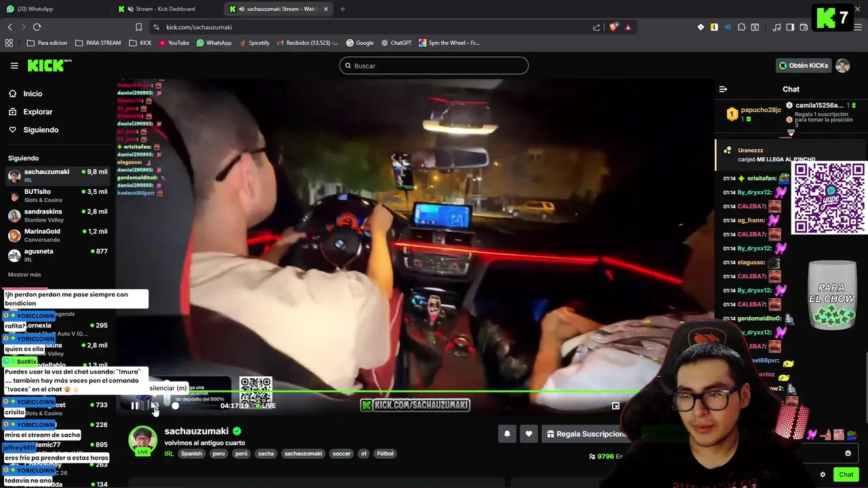Viewport: 868px width, 488px height.
Task: Open Spin the Wheel bookmark
Action: [x=449, y=43]
